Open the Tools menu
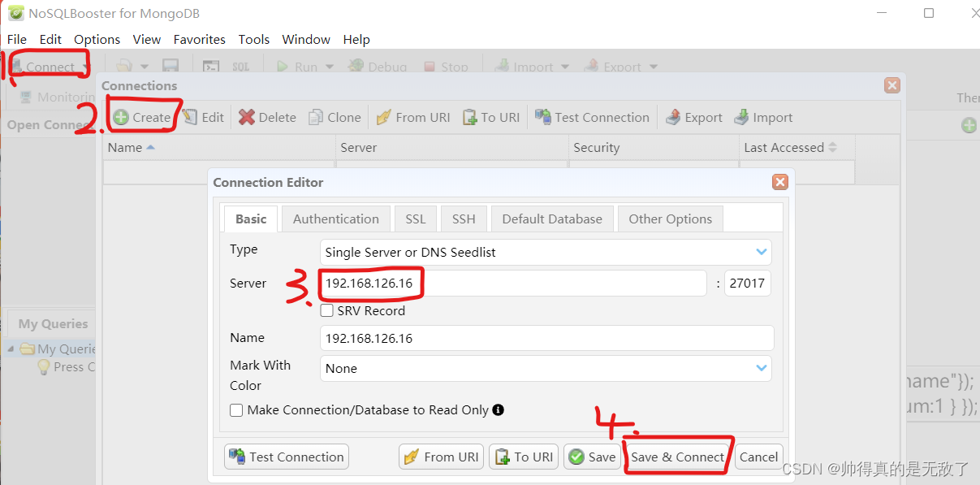The image size is (980, 485). coord(254,39)
